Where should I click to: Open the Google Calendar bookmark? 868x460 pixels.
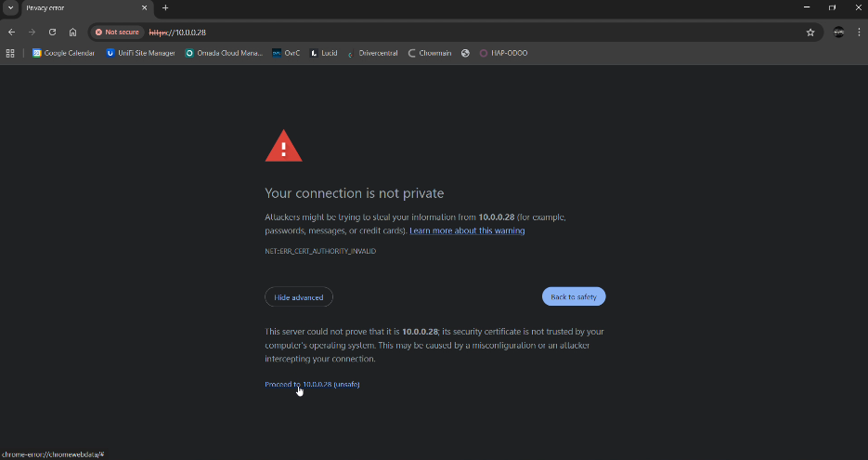[63, 53]
